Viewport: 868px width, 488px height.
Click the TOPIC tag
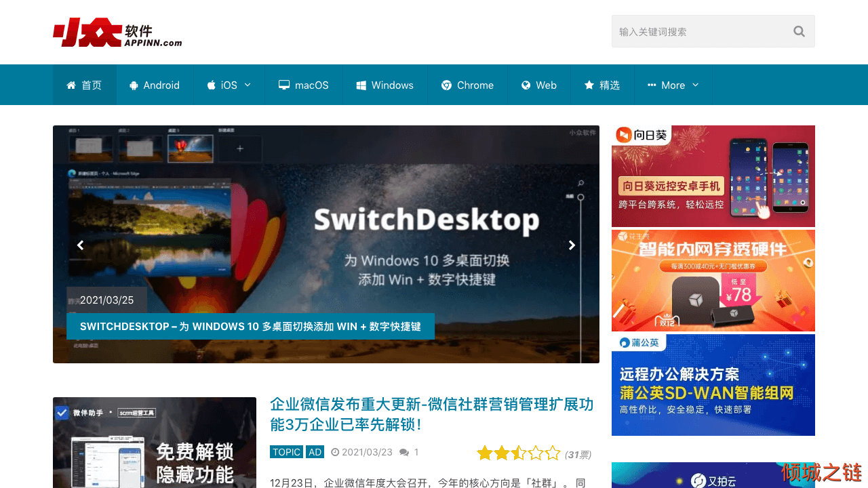point(286,452)
